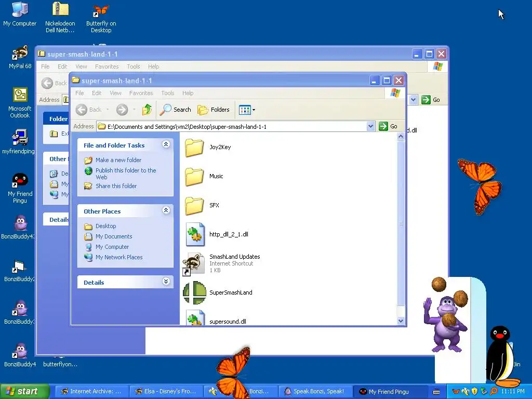532x399 pixels.
Task: Open MyPal 68 desktop icon
Action: pos(20,57)
